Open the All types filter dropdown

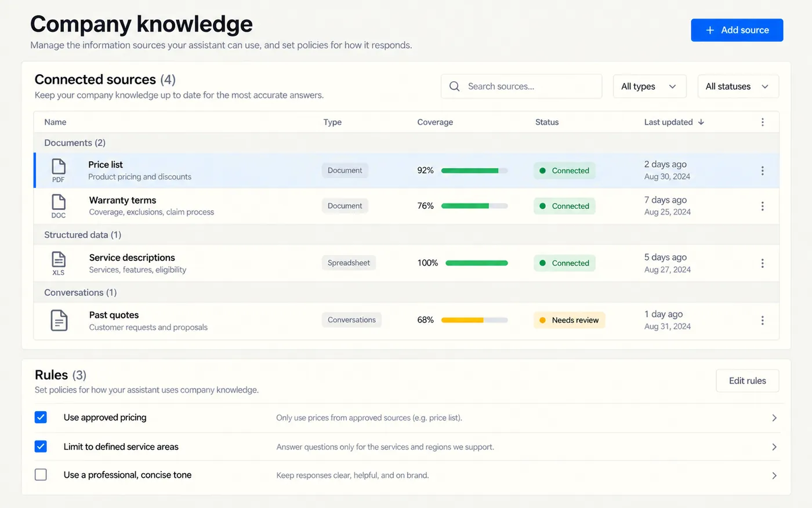coord(650,86)
